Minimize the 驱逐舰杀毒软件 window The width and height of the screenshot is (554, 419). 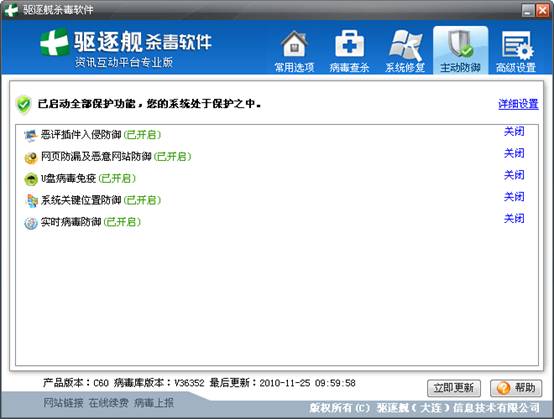pyautogui.click(x=528, y=10)
